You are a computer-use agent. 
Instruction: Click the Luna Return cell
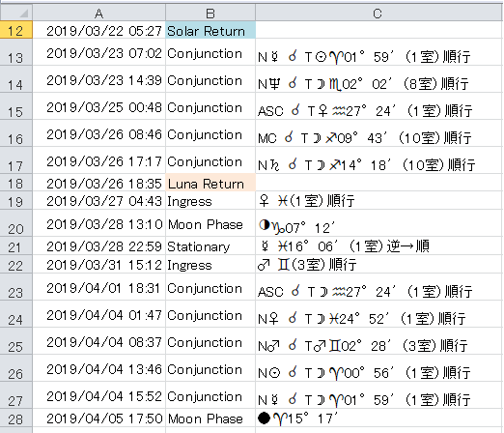point(210,183)
